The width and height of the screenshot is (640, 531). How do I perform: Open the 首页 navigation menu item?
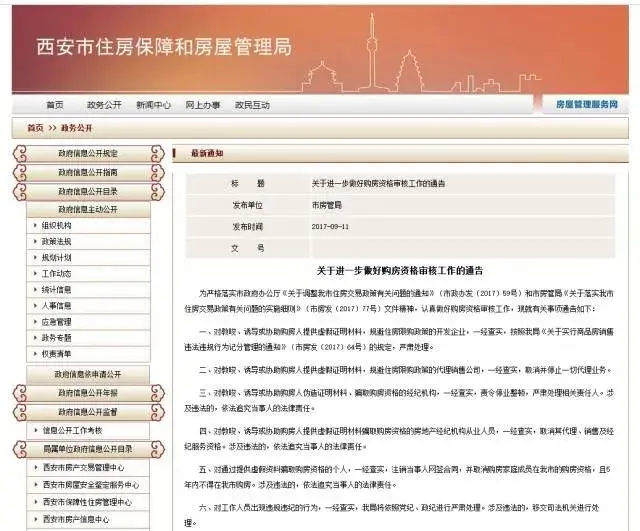click(x=55, y=105)
